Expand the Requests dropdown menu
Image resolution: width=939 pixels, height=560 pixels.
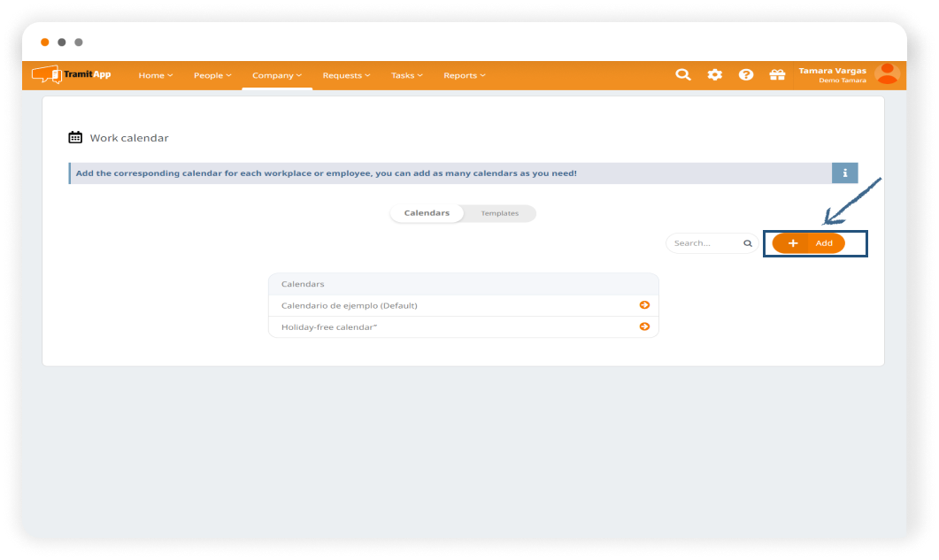click(346, 76)
